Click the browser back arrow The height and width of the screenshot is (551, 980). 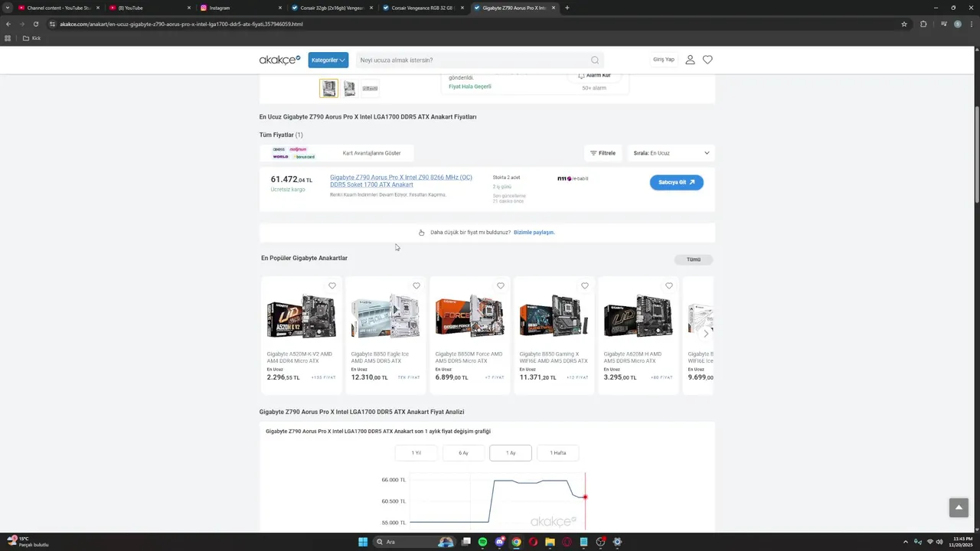pyautogui.click(x=8, y=24)
